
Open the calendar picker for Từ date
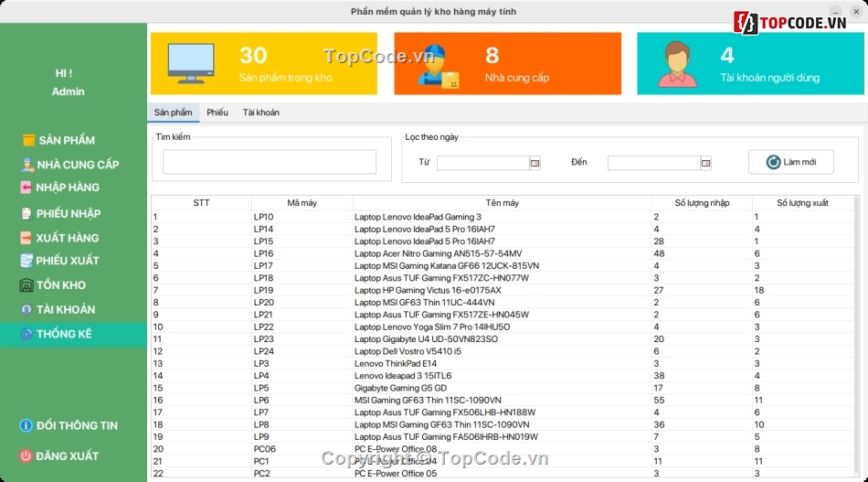coord(535,163)
